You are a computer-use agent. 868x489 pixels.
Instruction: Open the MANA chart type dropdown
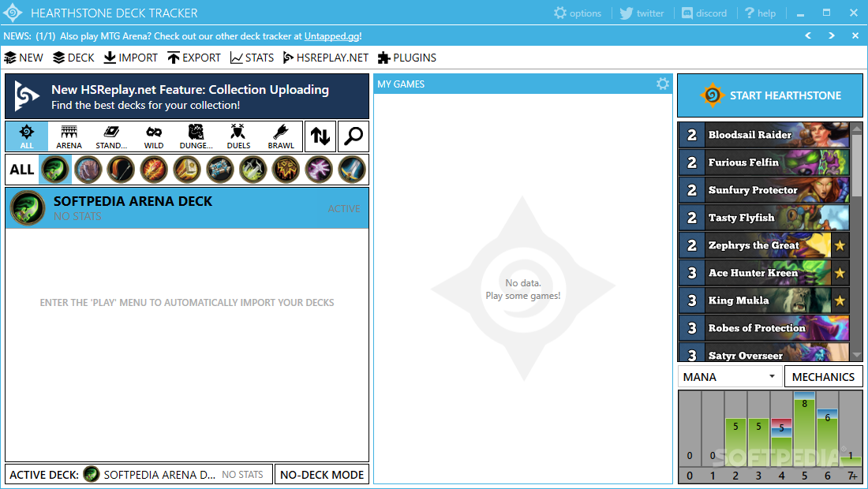[730, 377]
